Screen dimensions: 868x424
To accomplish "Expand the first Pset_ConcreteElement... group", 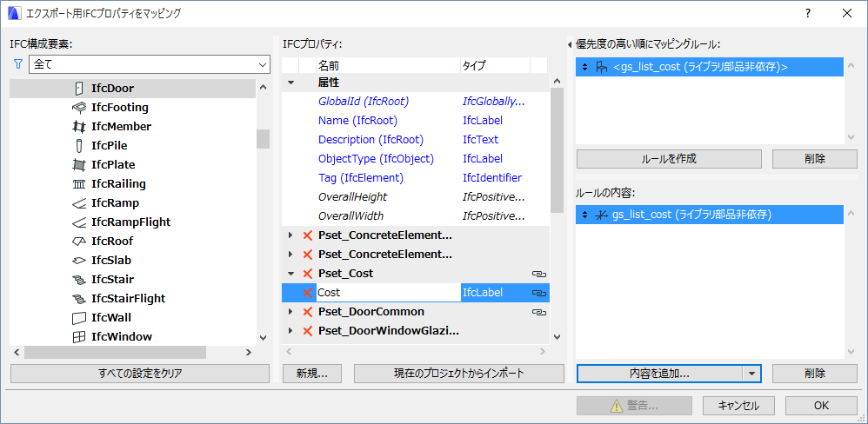I will click(290, 235).
